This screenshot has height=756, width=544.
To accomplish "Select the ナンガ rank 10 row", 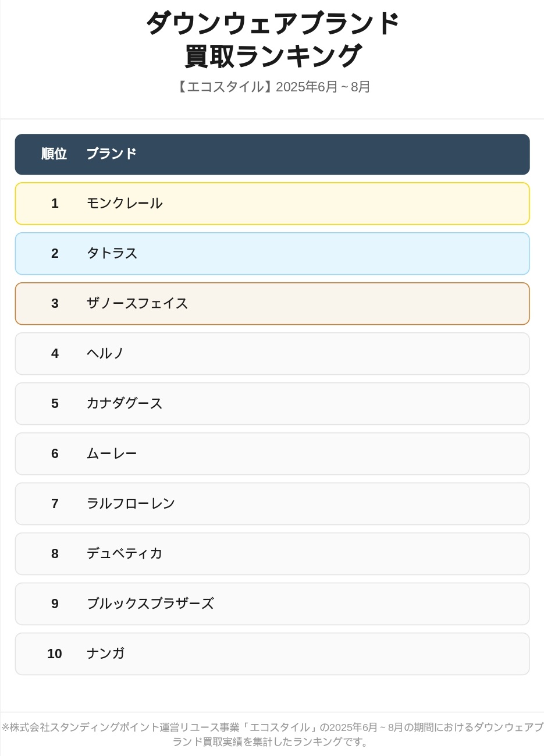I will point(272,654).
